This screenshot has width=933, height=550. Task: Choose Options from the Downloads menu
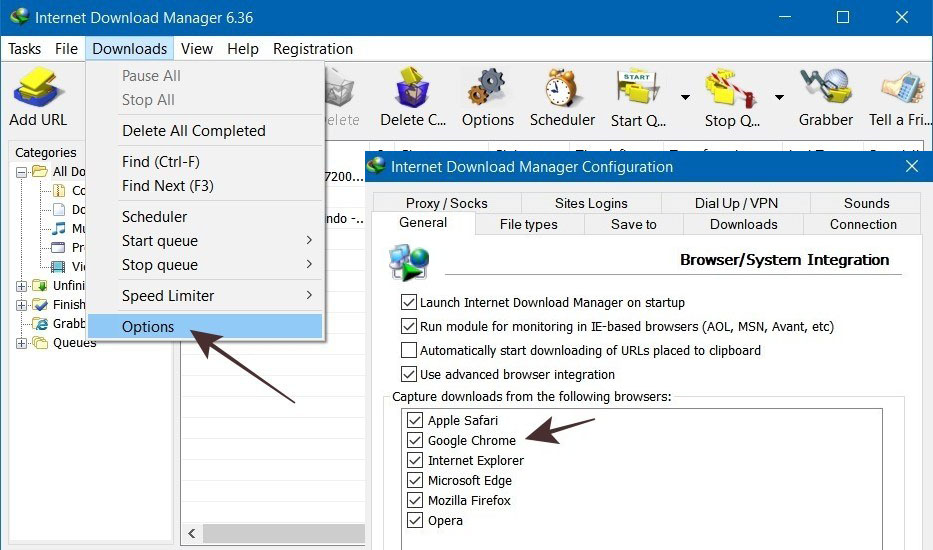pos(205,326)
